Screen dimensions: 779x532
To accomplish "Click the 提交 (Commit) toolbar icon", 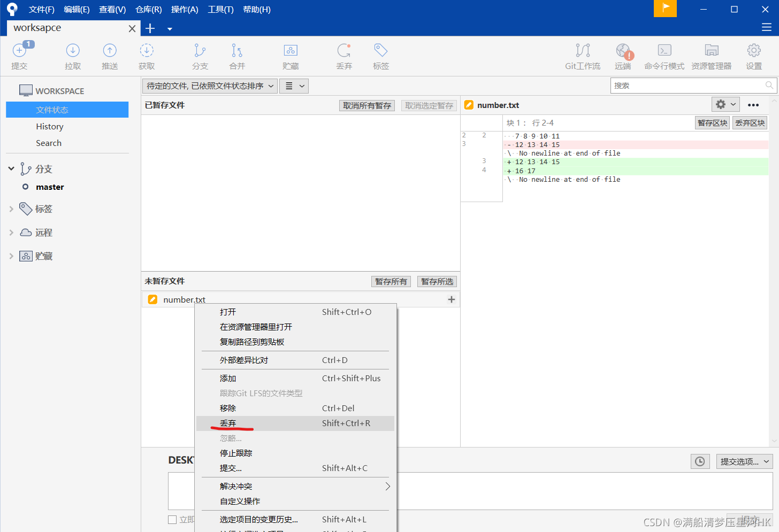I will [x=19, y=50].
